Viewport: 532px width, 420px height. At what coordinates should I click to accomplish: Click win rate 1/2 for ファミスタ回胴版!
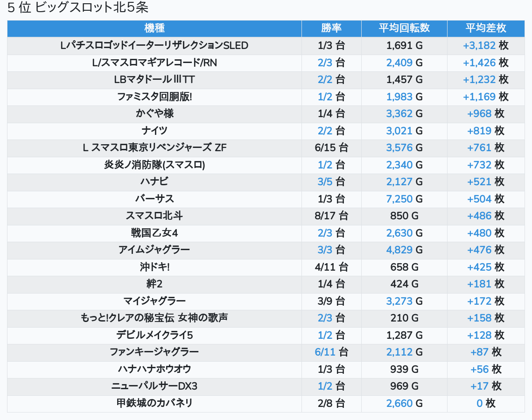[325, 97]
